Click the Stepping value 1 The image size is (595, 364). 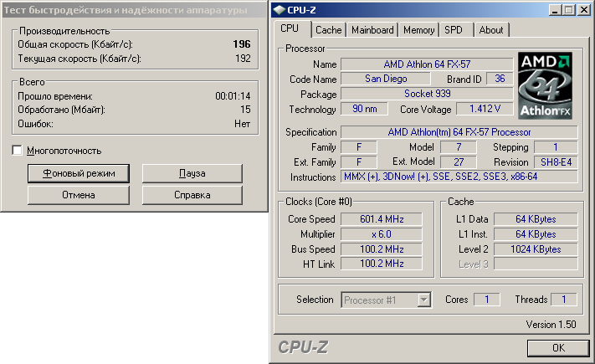[556, 147]
